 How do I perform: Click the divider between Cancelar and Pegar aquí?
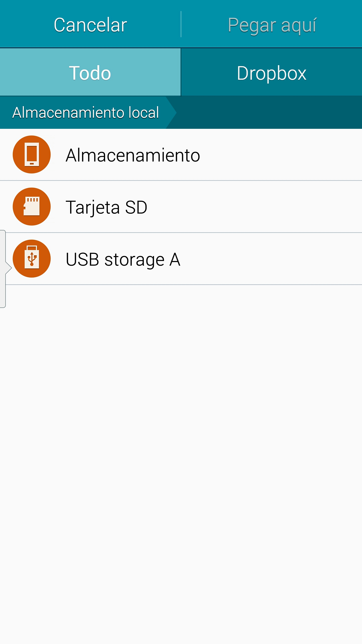pyautogui.click(x=181, y=24)
